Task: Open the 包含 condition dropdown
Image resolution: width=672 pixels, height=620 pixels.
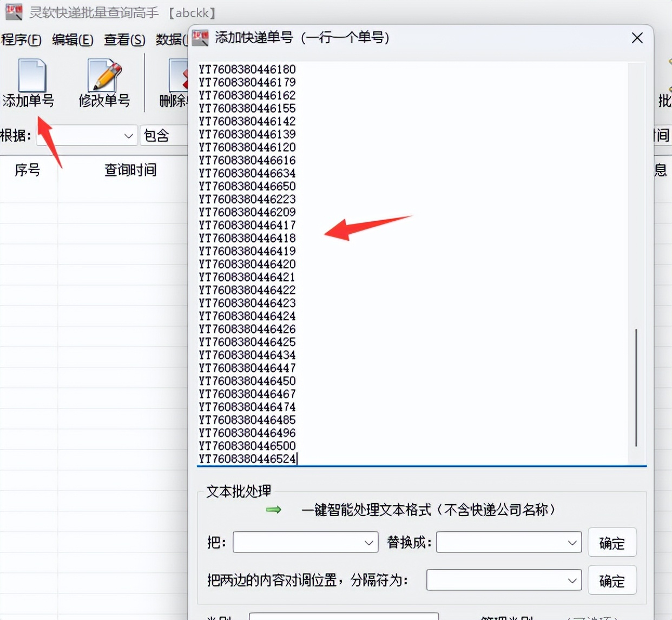Action: [163, 136]
